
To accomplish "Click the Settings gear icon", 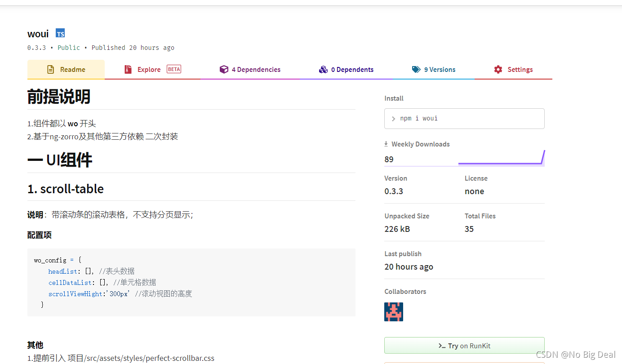I will pyautogui.click(x=498, y=70).
